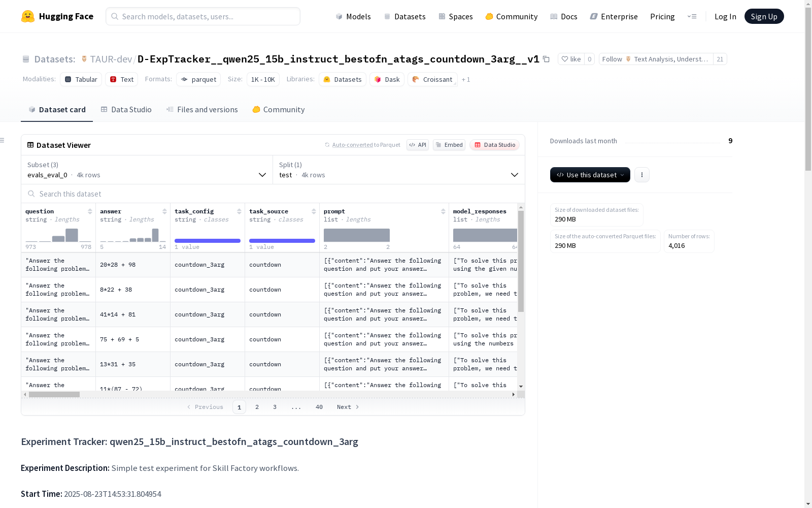
Task: Click the Hugging Face logo
Action: pyautogui.click(x=57, y=16)
